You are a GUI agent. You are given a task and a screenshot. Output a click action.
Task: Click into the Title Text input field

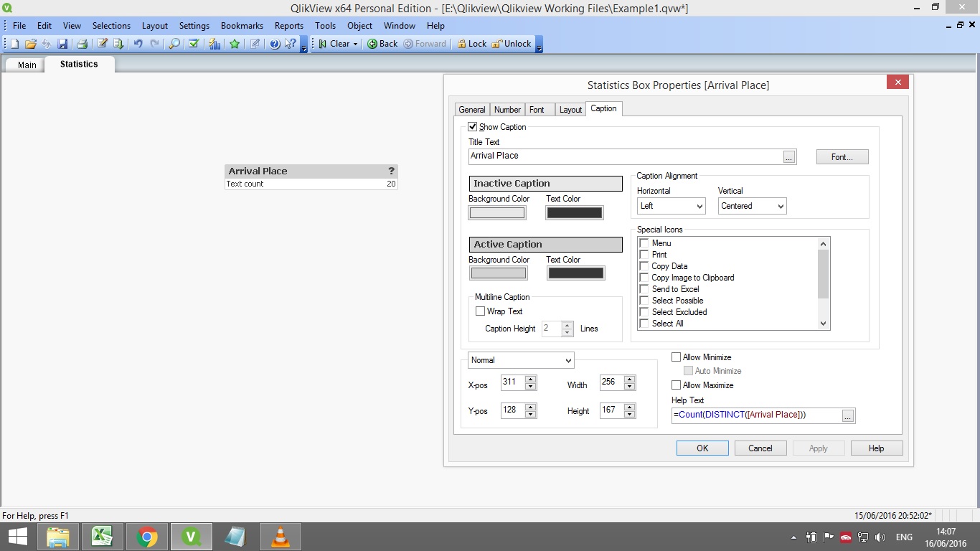point(624,156)
